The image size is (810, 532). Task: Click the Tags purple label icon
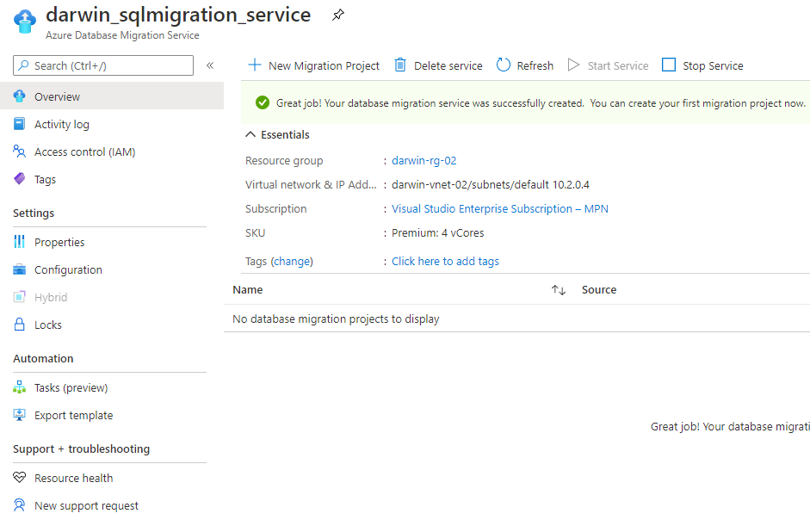click(x=20, y=180)
